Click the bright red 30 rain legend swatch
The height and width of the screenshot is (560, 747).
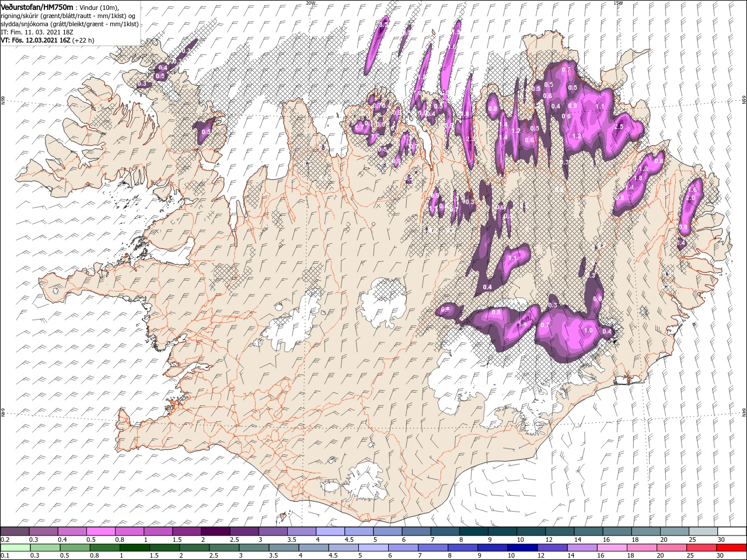point(731,548)
